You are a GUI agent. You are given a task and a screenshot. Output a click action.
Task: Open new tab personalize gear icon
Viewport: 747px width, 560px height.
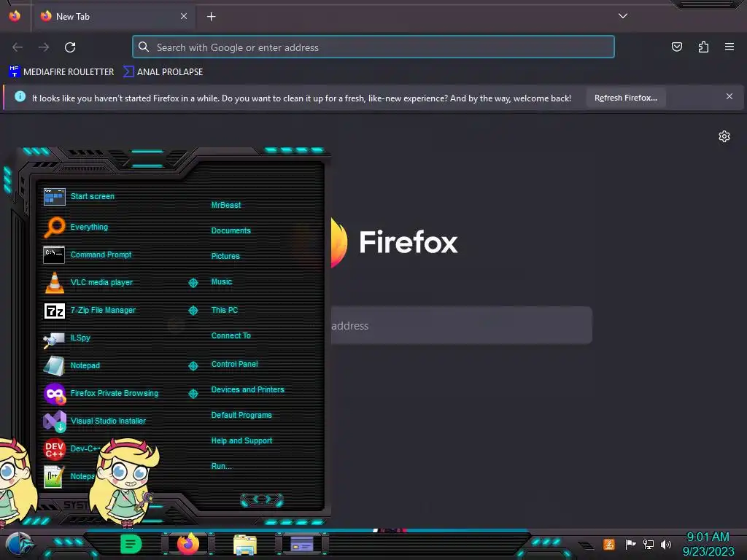tap(724, 136)
